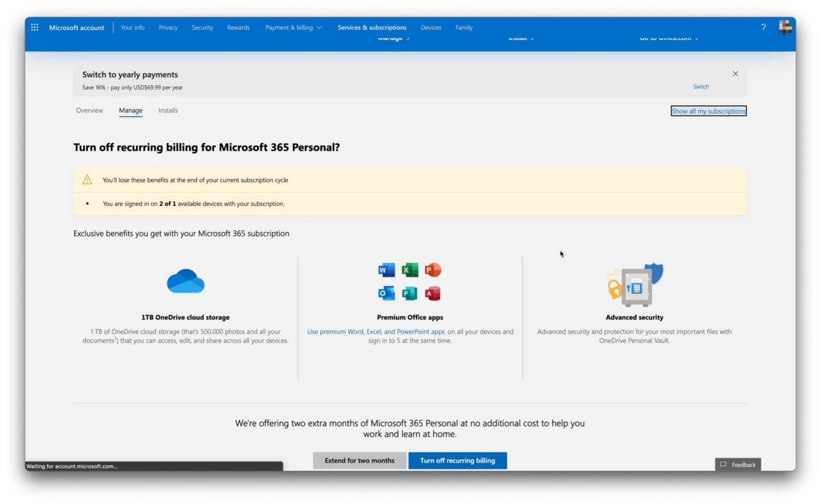Click Extend for two months button
821x504 pixels.
[360, 460]
